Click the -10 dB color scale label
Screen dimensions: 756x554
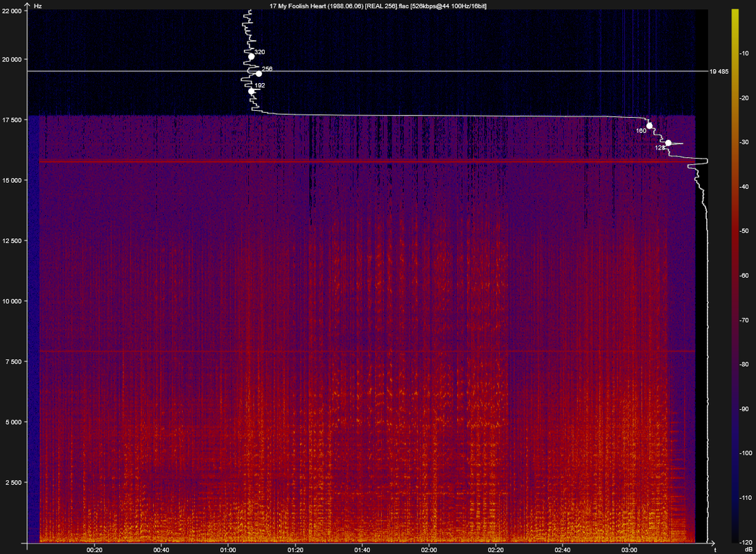(x=744, y=53)
